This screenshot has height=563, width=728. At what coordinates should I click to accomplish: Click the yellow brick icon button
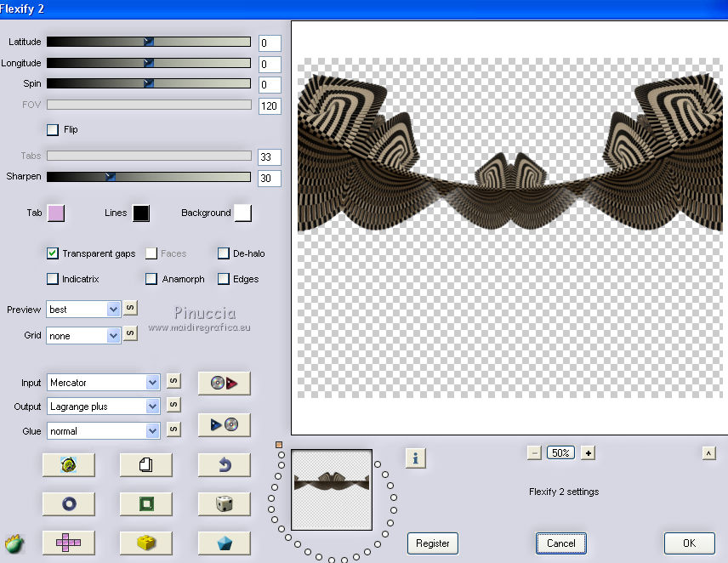pos(145,543)
